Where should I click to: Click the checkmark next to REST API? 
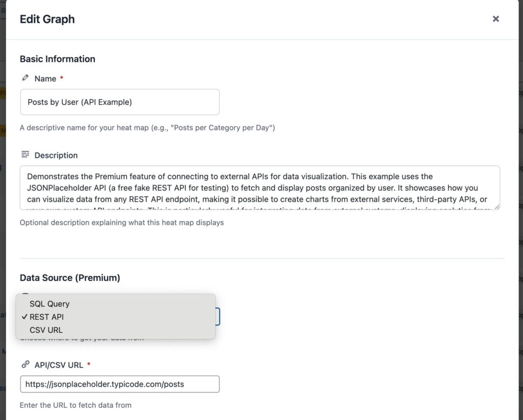click(25, 317)
